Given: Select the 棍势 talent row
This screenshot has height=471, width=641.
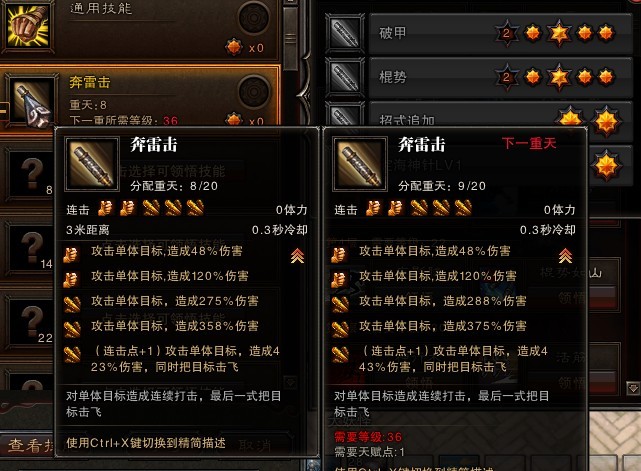Looking at the screenshot, I should pos(501,77).
